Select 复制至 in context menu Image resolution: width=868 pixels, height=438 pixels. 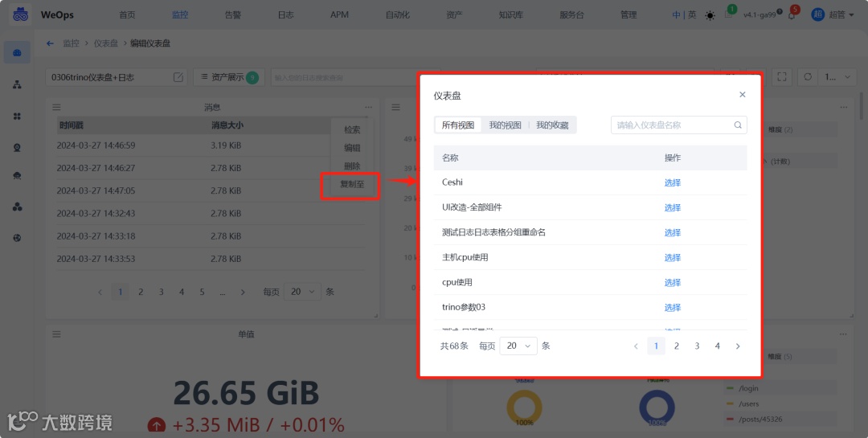[x=352, y=184]
